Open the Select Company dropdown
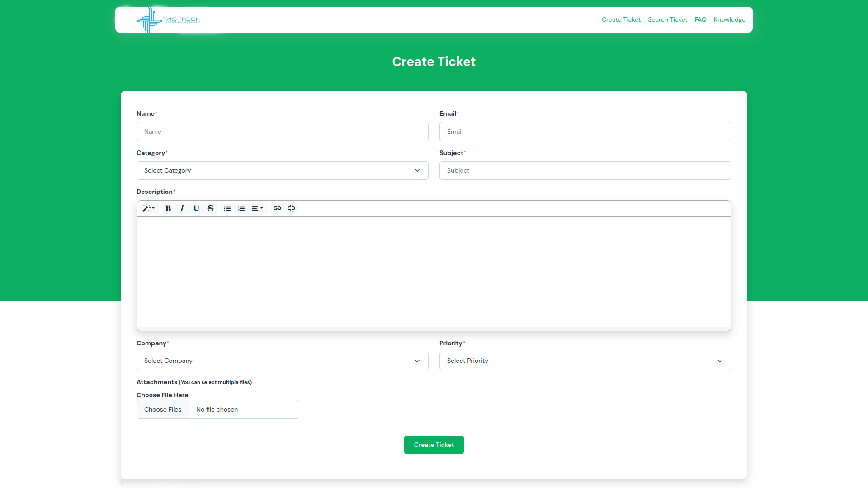 pos(282,361)
